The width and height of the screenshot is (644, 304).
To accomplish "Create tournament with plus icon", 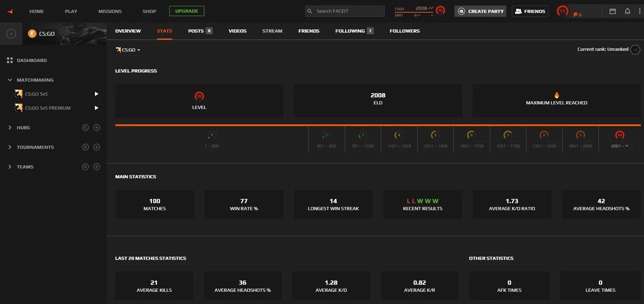I will click(97, 147).
